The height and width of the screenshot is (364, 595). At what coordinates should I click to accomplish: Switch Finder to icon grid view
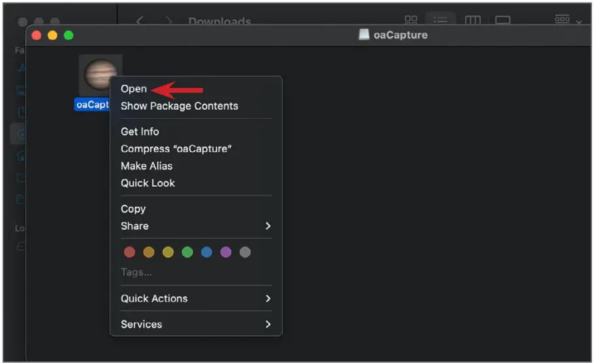point(411,21)
